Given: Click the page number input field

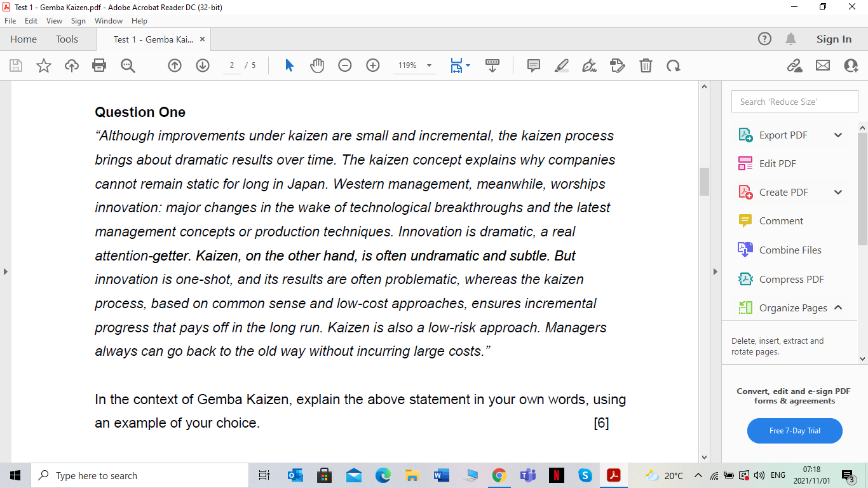Looking at the screenshot, I should click(x=230, y=65).
